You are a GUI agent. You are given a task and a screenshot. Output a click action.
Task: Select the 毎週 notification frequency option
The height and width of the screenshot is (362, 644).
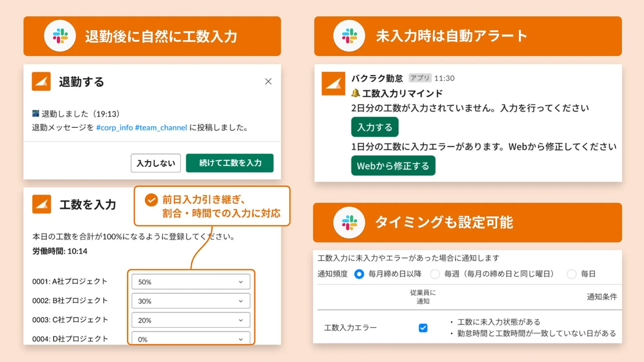pyautogui.click(x=435, y=274)
